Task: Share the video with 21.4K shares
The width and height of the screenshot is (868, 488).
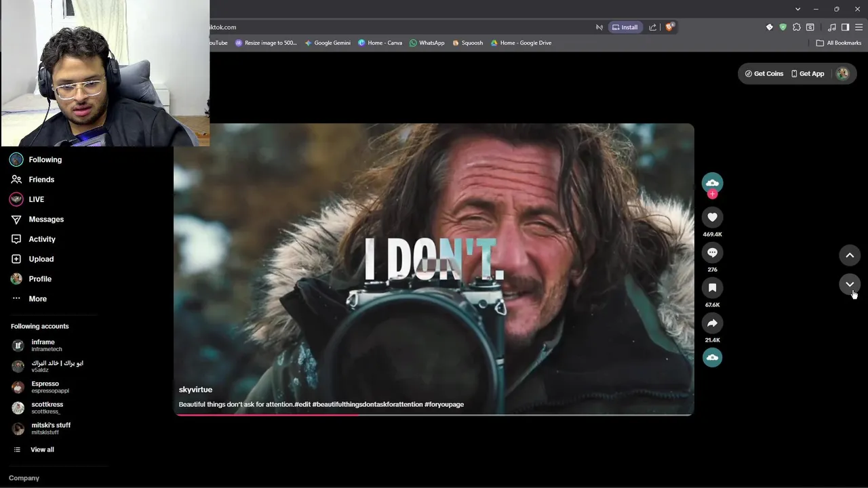Action: coord(712,323)
